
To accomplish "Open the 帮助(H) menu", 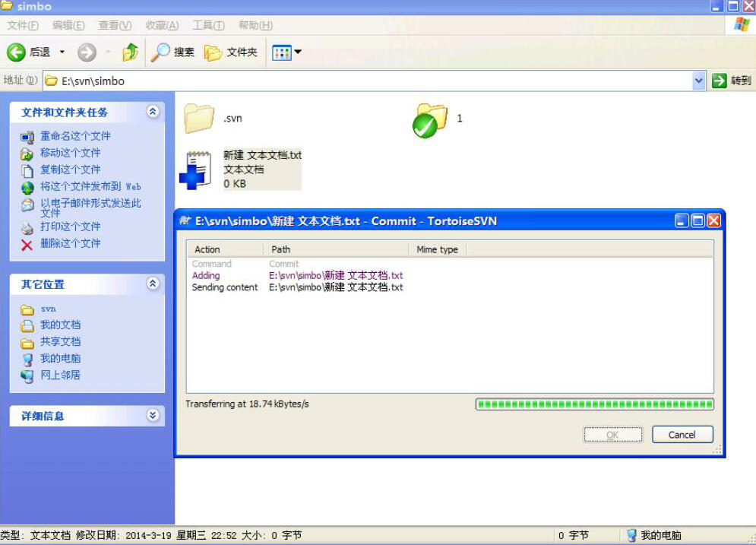I will click(x=255, y=25).
